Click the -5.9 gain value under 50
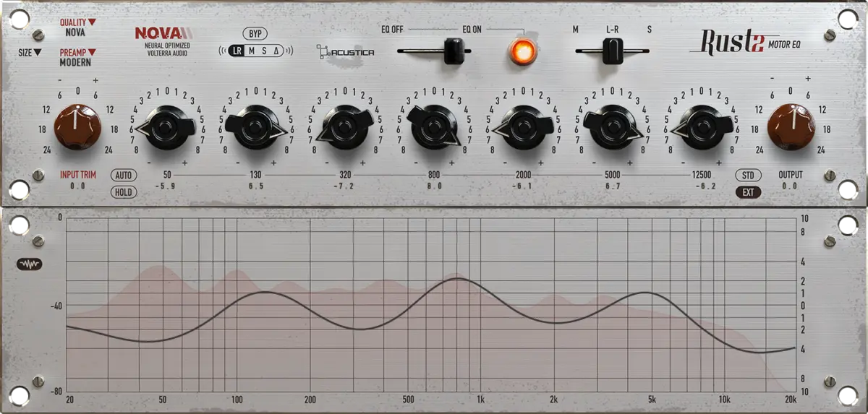 (x=165, y=186)
